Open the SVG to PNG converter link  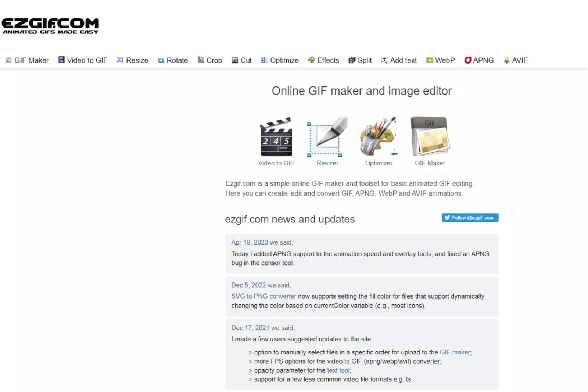click(x=263, y=296)
